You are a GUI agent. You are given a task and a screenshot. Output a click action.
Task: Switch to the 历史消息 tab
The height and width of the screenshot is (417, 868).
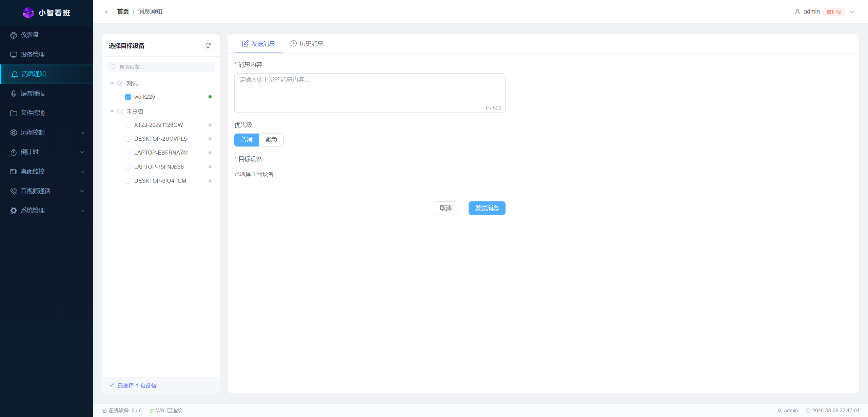pos(307,44)
